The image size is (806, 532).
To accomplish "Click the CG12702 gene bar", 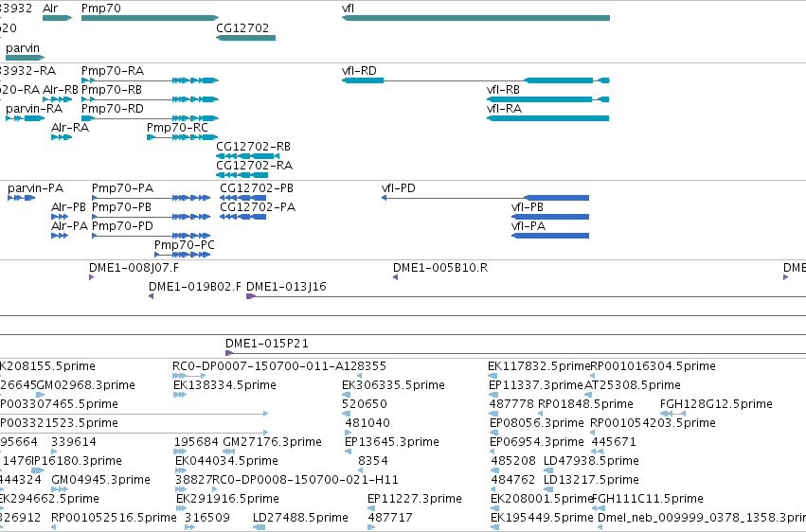I will point(245,38).
